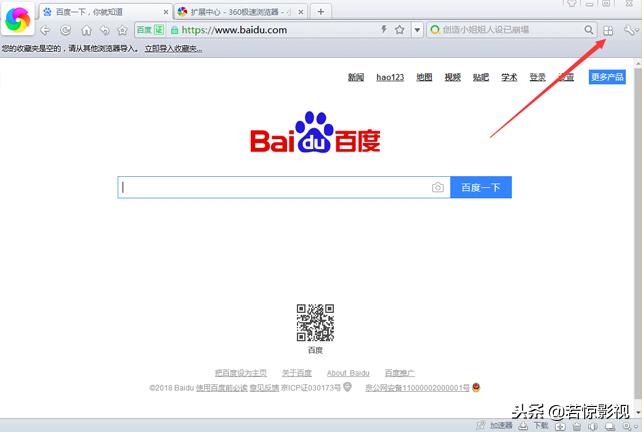This screenshot has height=432, width=642.
Task: Click the plus box icon in status bar
Action: point(561,427)
